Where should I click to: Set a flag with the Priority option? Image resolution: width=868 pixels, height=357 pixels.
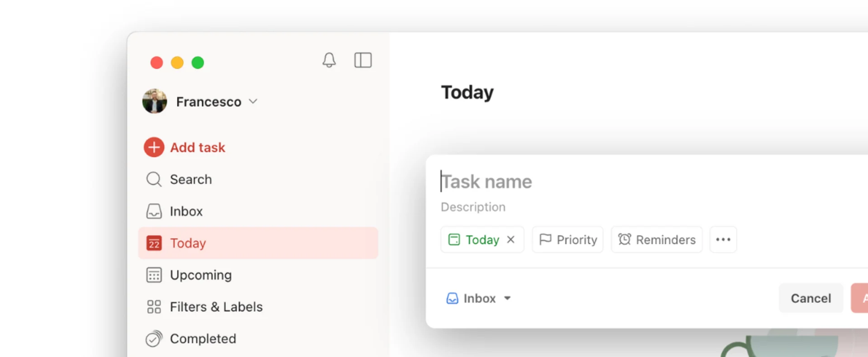(567, 239)
